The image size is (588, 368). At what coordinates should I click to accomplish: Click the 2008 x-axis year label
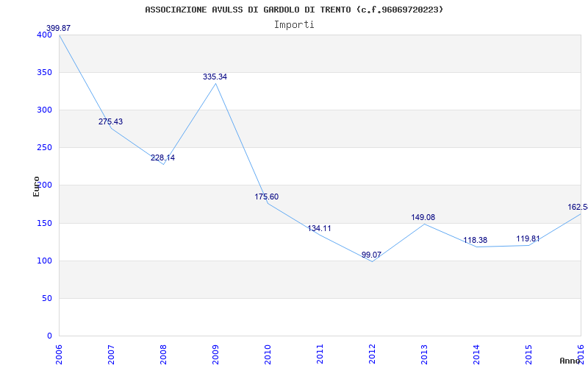click(x=163, y=354)
